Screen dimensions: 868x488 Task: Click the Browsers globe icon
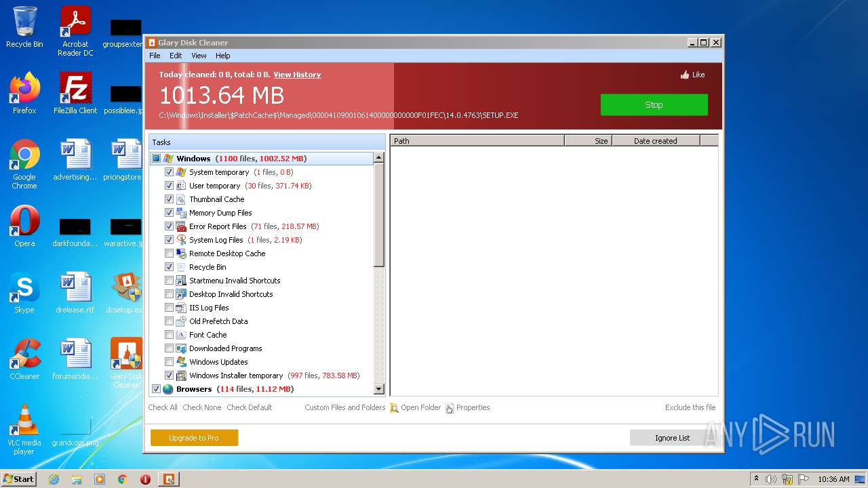(x=168, y=389)
